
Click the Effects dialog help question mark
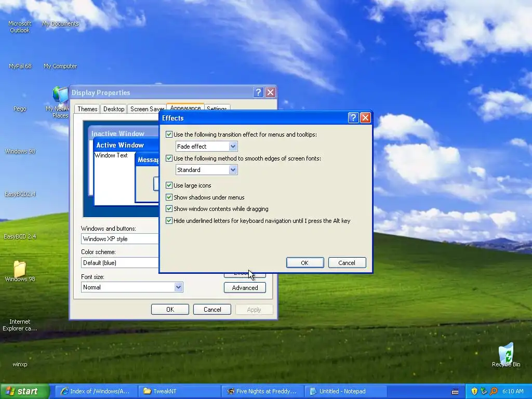353,118
